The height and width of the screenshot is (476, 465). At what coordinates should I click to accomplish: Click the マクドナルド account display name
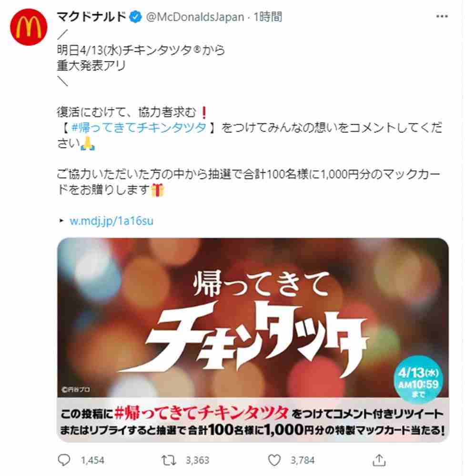point(91,17)
